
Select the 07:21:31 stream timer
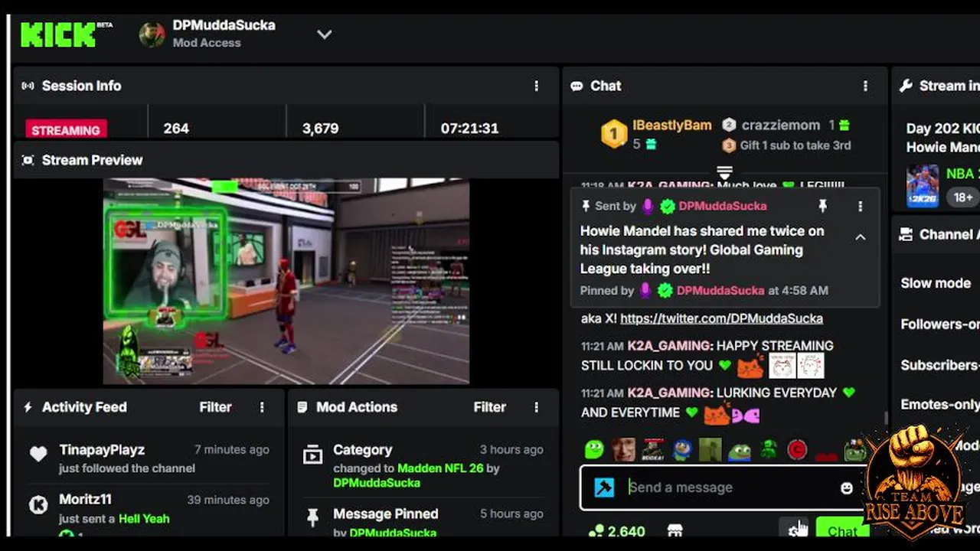coord(469,129)
